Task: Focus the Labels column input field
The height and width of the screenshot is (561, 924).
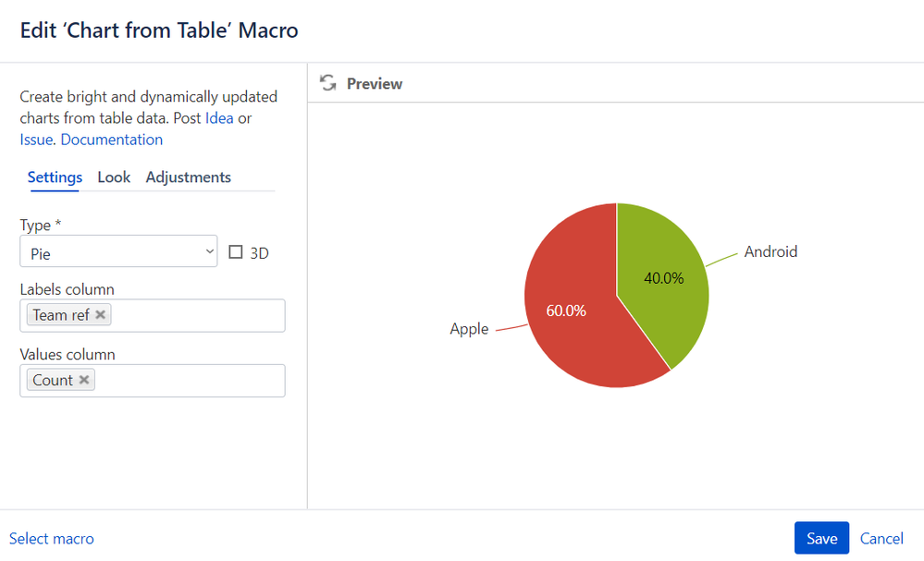Action: click(x=194, y=315)
